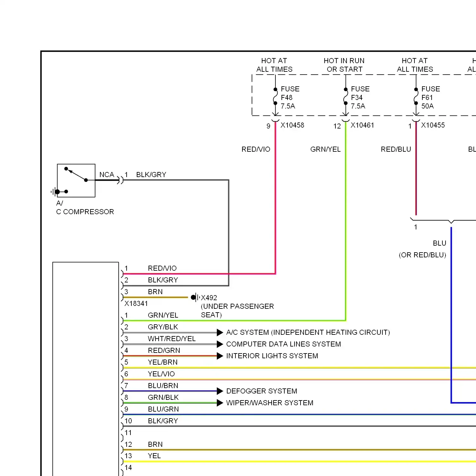The width and height of the screenshot is (476, 476).
Task: Click the WIPER/WASHER SYSTEM label
Action: [269, 403]
